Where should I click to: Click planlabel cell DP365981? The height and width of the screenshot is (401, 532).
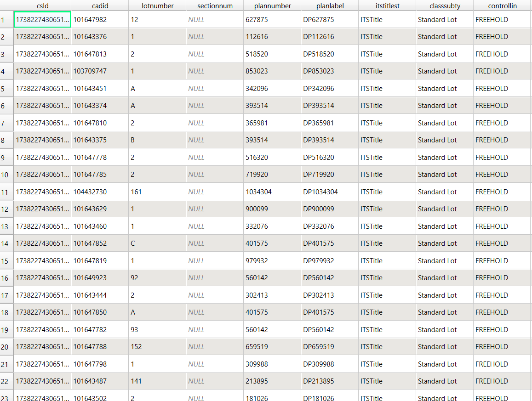pyautogui.click(x=330, y=123)
